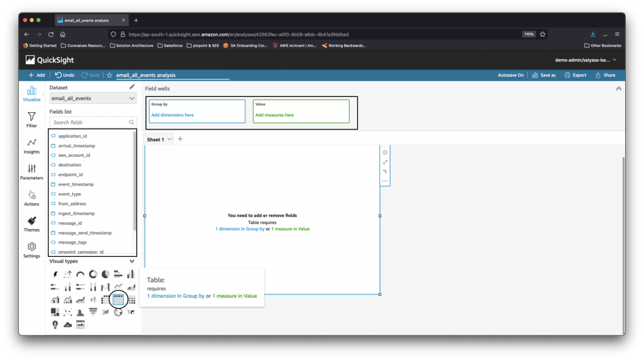Image resolution: width=644 pixels, height=360 pixels.
Task: Select the histogram visual type
Action: click(80, 312)
